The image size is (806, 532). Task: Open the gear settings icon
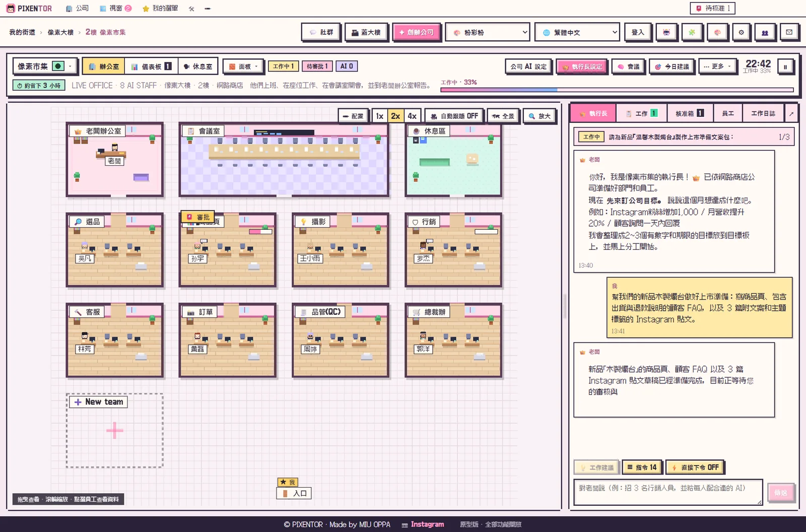tap(741, 32)
